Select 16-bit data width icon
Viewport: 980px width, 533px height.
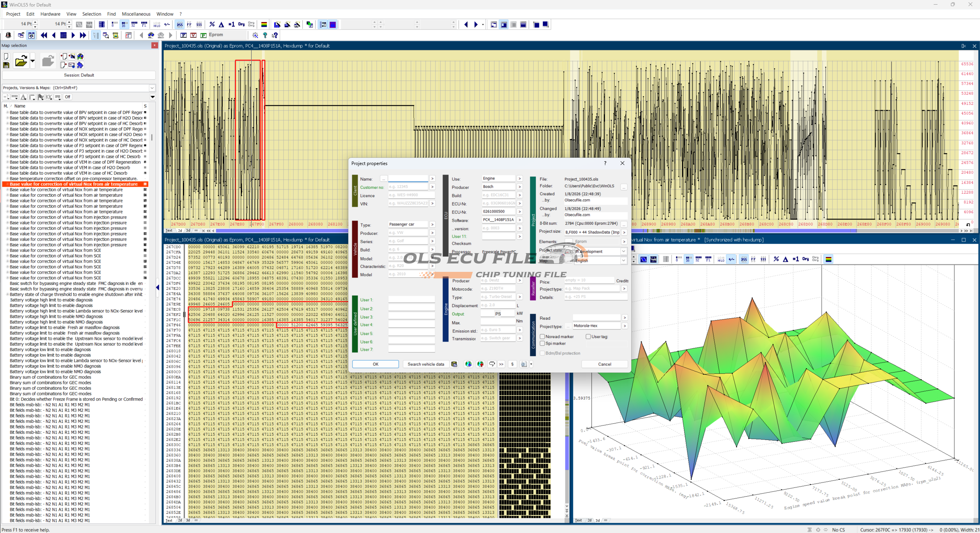coord(124,25)
